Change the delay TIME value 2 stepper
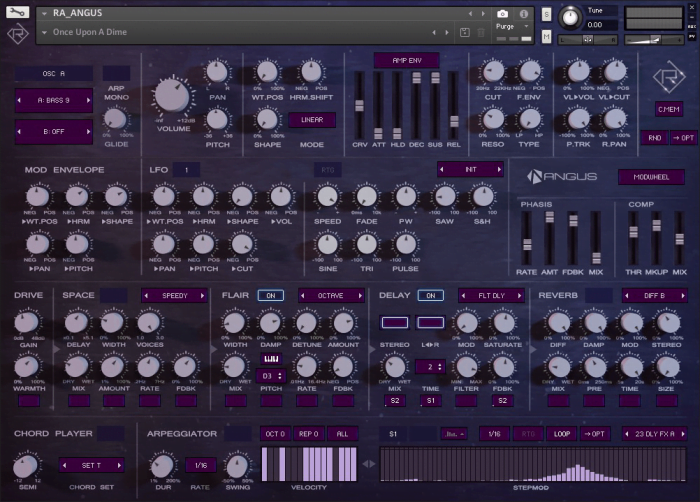The width and height of the screenshot is (700, 502). (430, 367)
